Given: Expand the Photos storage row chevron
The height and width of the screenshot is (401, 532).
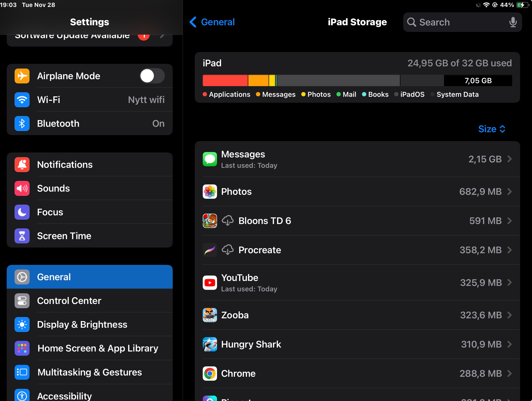Looking at the screenshot, I should click(510, 191).
